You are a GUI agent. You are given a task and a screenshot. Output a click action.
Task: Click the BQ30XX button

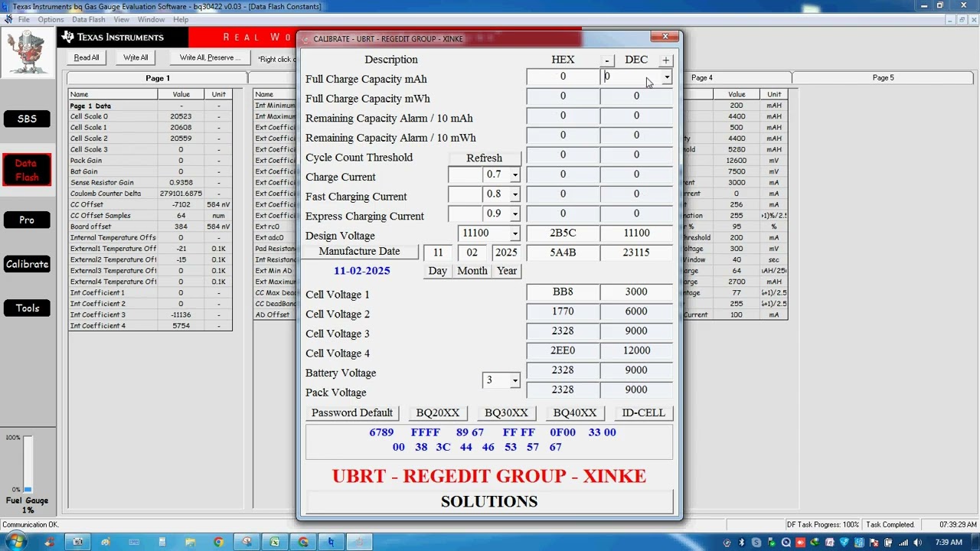click(x=506, y=413)
